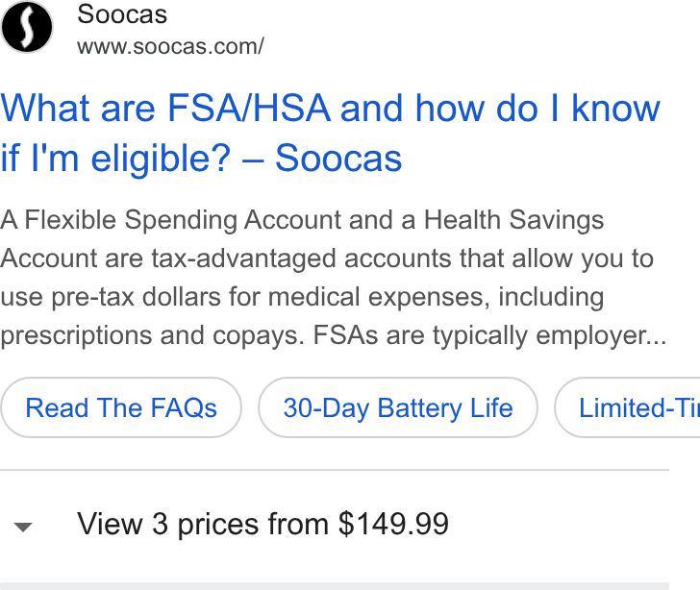Click "if I'm eligible? – Soocas" title line
The width and height of the screenshot is (700, 590).
[x=201, y=158]
